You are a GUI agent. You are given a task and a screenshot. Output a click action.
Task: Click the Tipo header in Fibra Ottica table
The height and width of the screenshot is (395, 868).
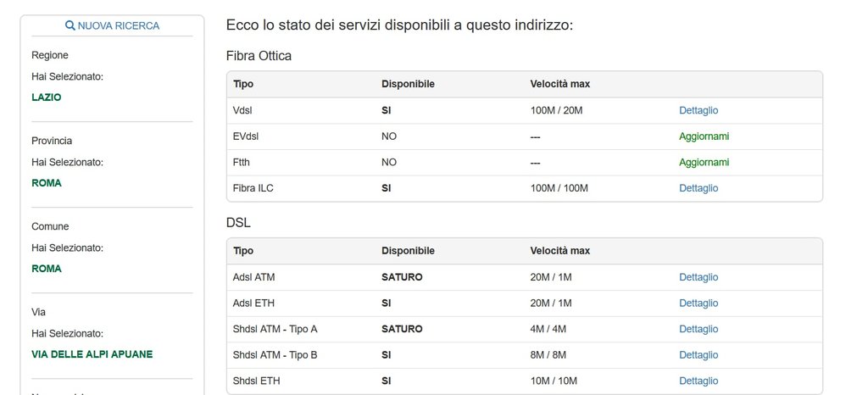tap(242, 85)
